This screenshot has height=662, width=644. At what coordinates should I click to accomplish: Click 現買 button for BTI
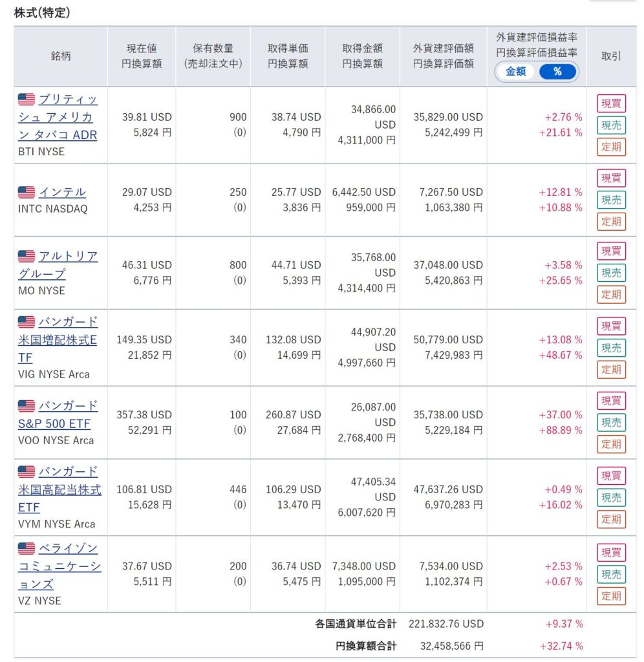611,103
